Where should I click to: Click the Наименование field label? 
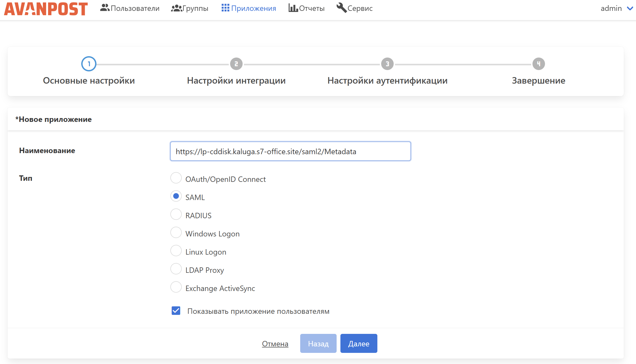click(47, 151)
